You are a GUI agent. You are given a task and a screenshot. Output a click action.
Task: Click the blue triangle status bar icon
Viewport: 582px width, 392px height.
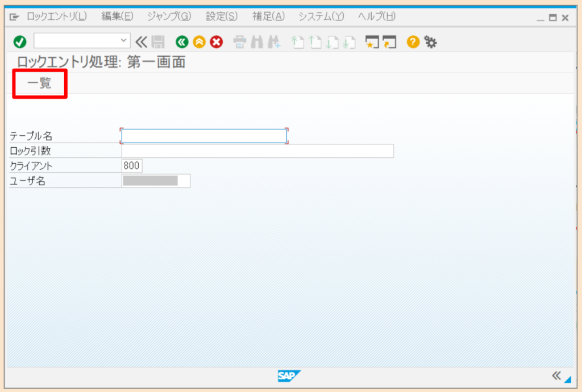tap(568, 379)
